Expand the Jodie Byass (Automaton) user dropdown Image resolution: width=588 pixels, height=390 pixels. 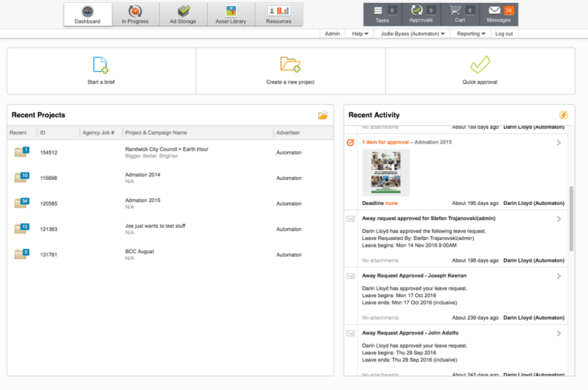coord(412,34)
